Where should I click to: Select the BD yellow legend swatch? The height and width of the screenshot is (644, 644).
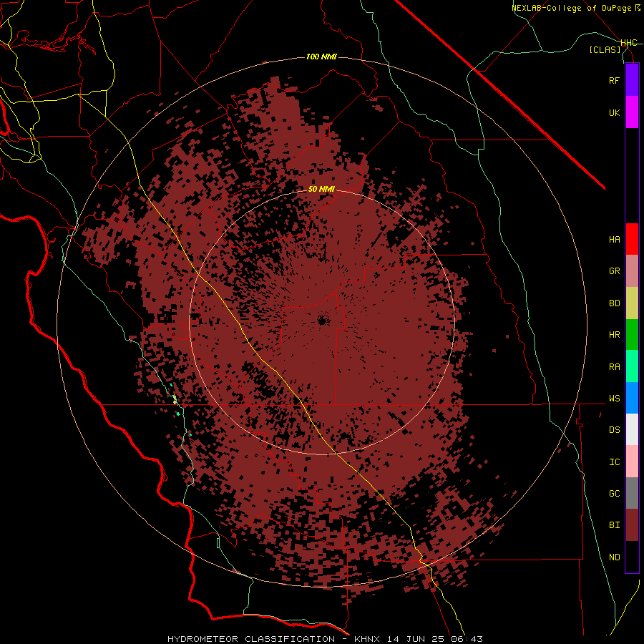(x=632, y=303)
